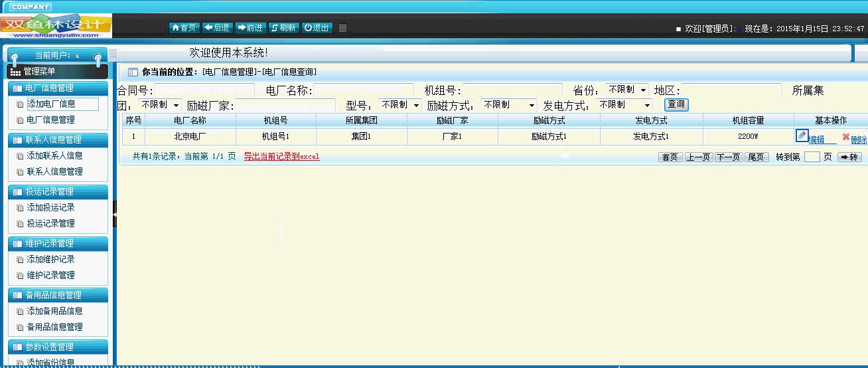Focus the 励磁厂家 input field

285,105
